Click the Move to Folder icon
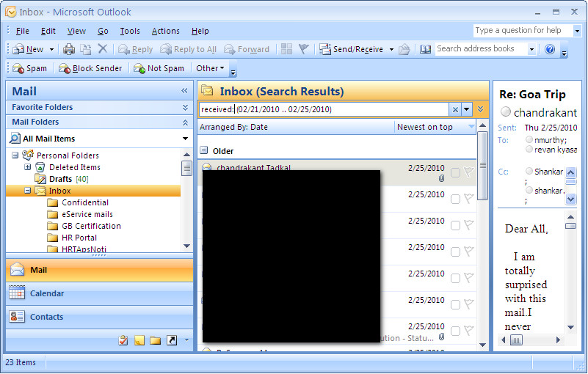Viewport: 588px width, 374px height. (86, 49)
